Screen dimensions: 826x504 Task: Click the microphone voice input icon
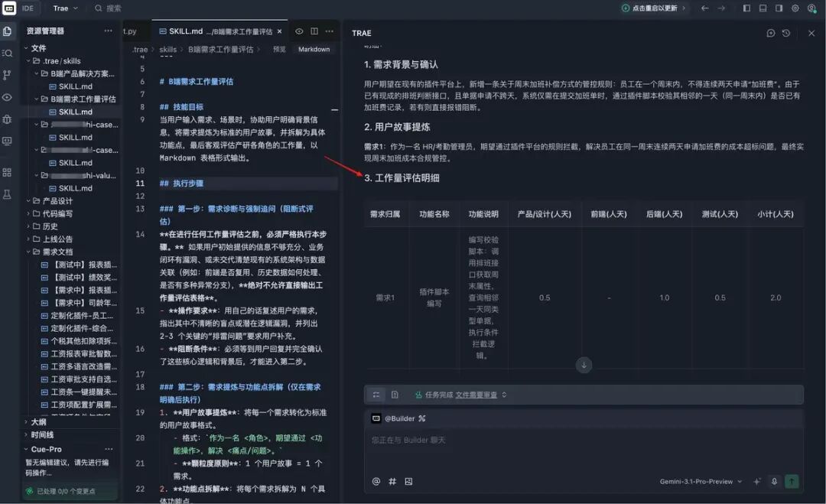click(x=774, y=482)
